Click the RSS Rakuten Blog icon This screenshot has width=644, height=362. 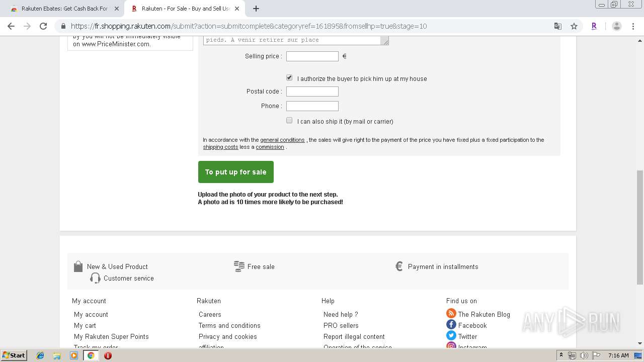click(451, 314)
